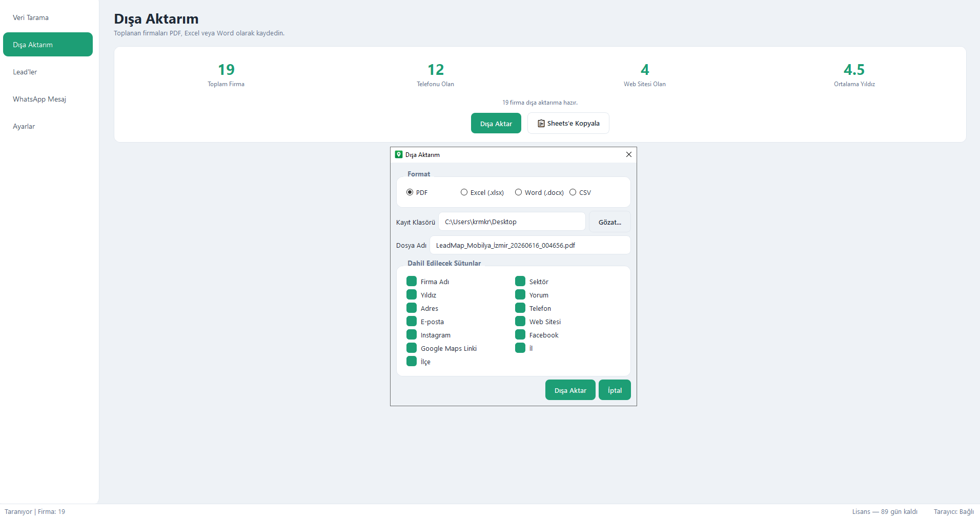
Task: Open Ayarlar settings section
Action: click(48, 126)
